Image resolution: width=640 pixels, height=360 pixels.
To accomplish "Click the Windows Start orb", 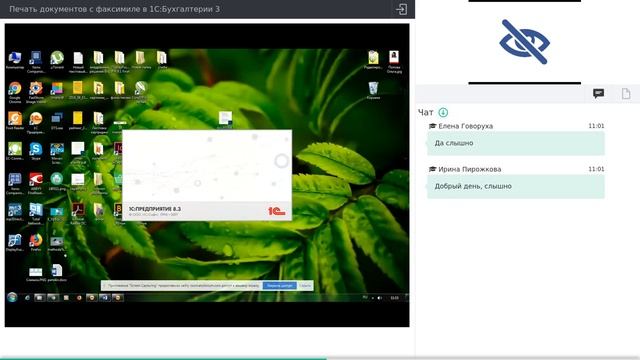I will (x=12, y=297).
